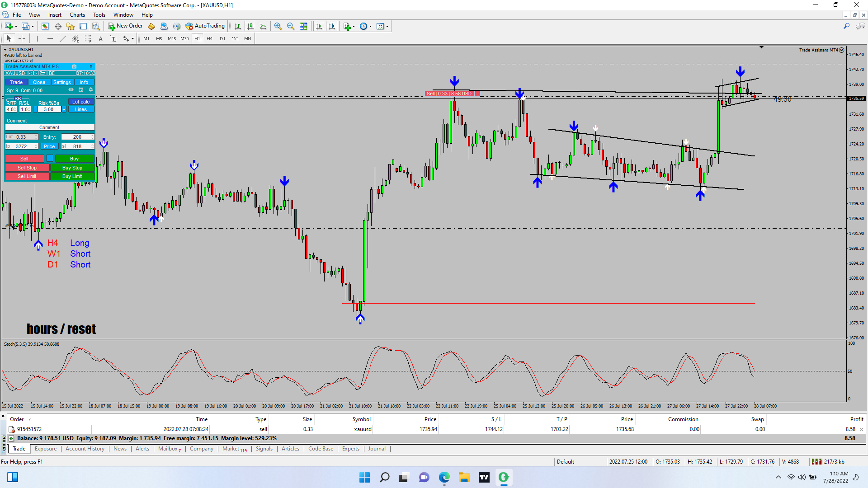
Task: Click the Tile Windows icon
Action: [x=303, y=26]
